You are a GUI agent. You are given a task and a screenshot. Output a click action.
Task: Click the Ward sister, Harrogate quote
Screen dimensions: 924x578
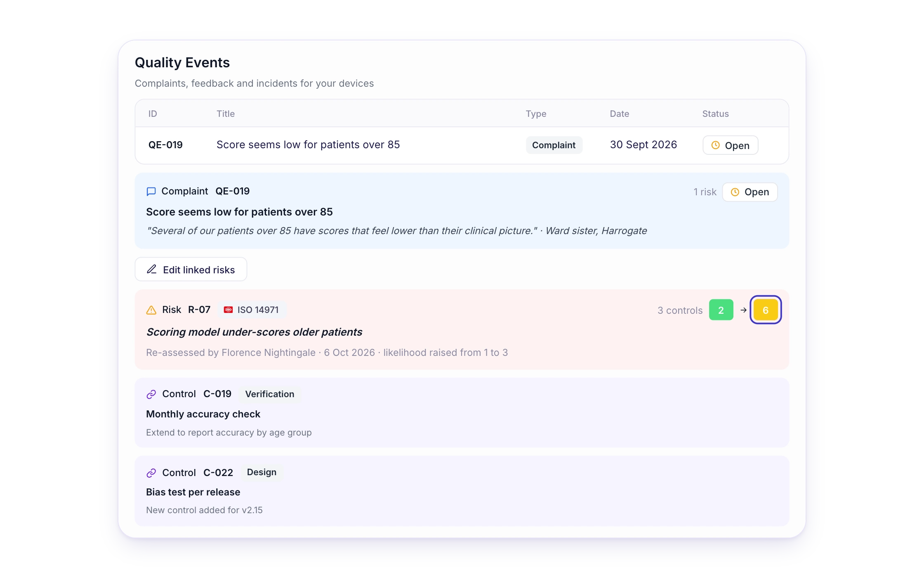(x=396, y=231)
